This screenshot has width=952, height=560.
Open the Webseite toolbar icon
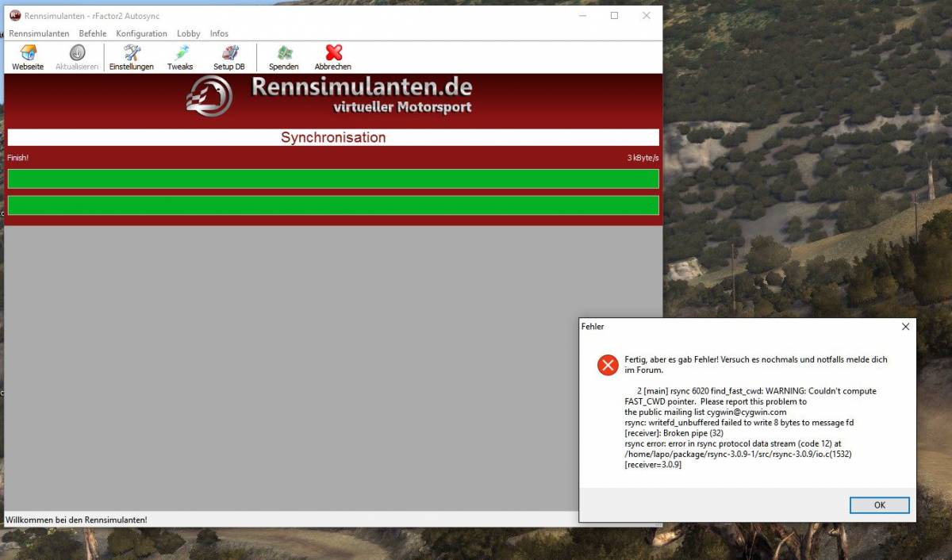point(28,54)
